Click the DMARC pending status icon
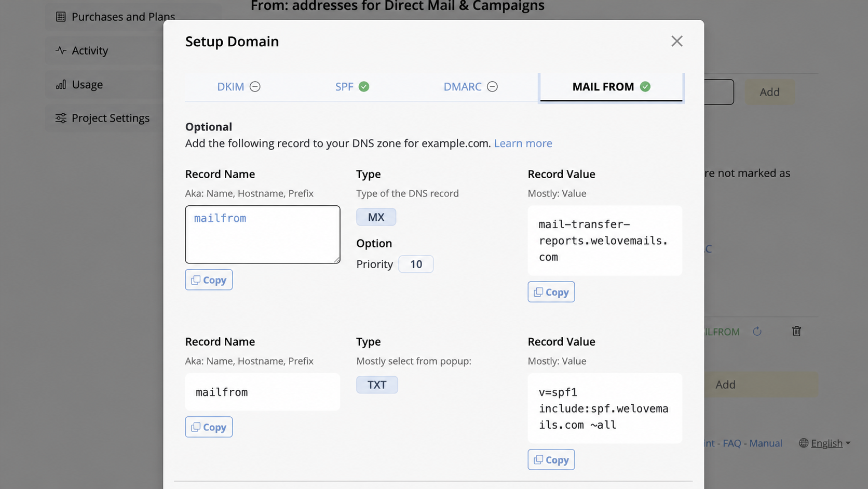This screenshot has height=489, width=868. 492,87
